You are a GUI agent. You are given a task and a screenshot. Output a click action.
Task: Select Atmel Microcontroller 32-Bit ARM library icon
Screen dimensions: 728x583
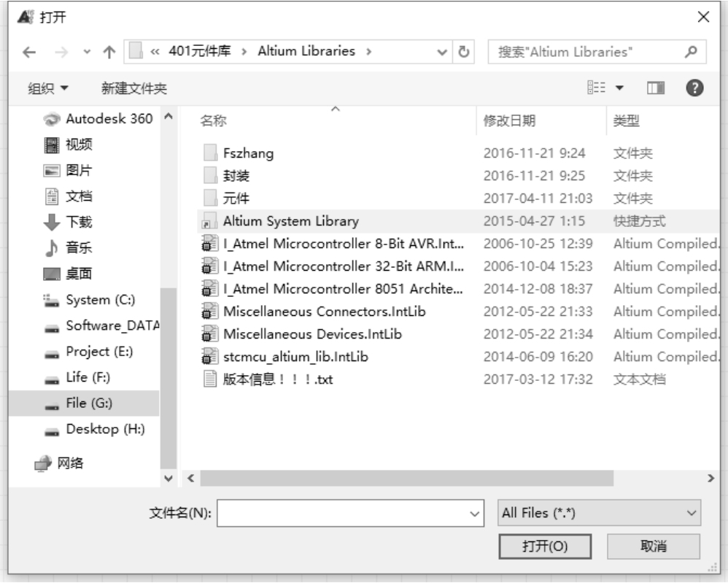(210, 266)
